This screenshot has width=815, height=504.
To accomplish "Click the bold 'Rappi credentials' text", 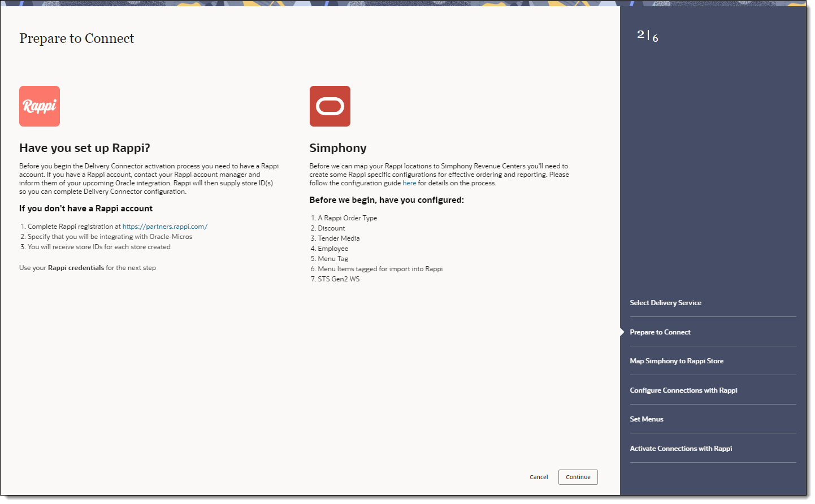I will (x=76, y=268).
